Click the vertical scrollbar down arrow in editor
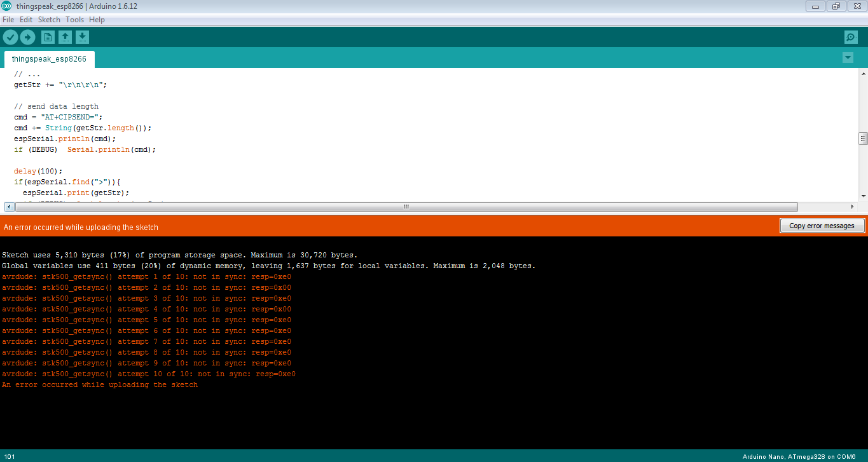This screenshot has width=868, height=462. point(863,196)
